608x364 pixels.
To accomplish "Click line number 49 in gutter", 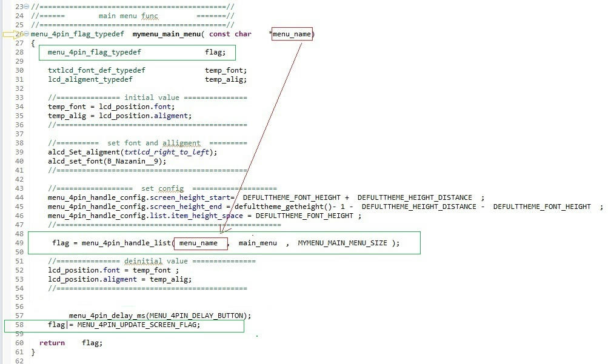I will pyautogui.click(x=19, y=243).
